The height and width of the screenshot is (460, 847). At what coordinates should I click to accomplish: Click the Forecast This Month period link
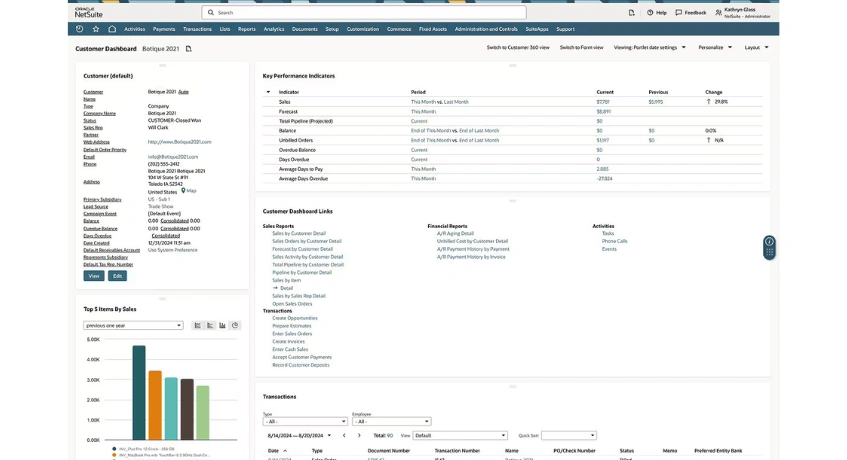point(423,112)
